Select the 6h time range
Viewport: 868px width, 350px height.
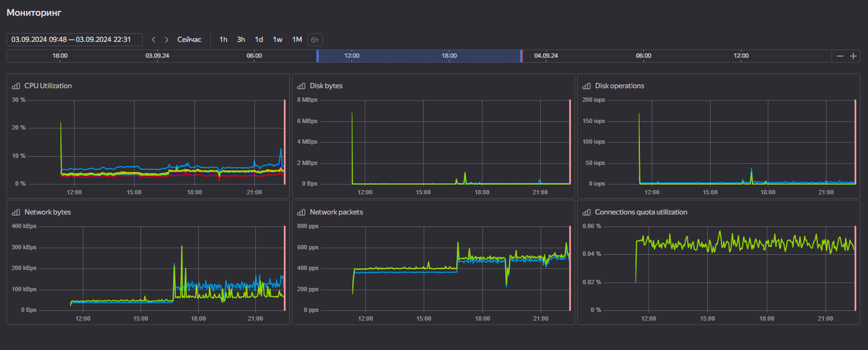(315, 40)
